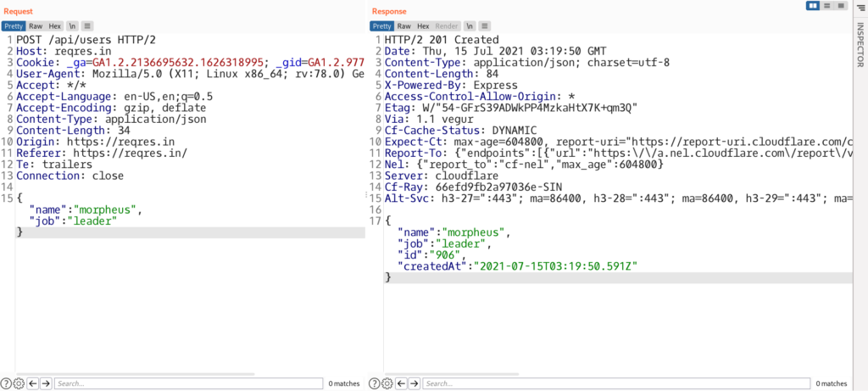Click the 'Access-Control-Allow-Origin: *' header
The image size is (868, 391).
coord(480,97)
